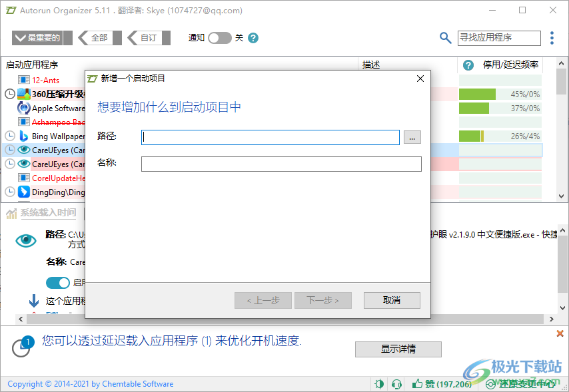The width and height of the screenshot is (569, 392).
Task: Open the Chemtable Software copyright link
Action: point(91,383)
